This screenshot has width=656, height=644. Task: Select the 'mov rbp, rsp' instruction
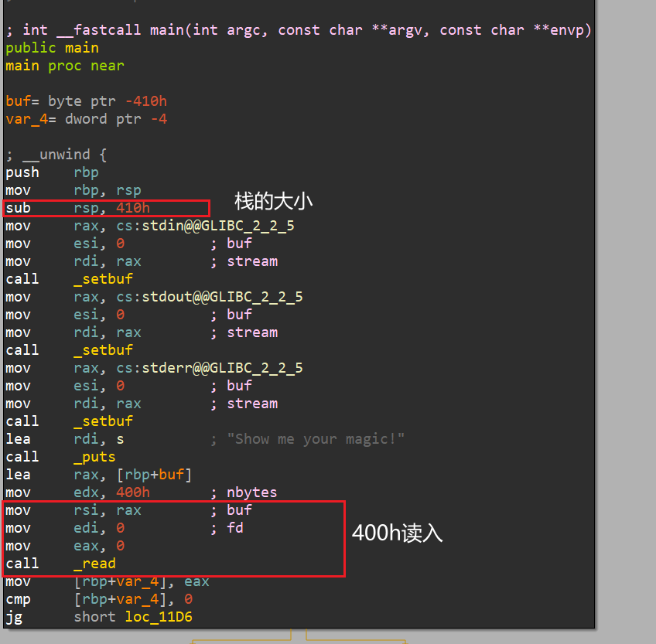pos(73,190)
